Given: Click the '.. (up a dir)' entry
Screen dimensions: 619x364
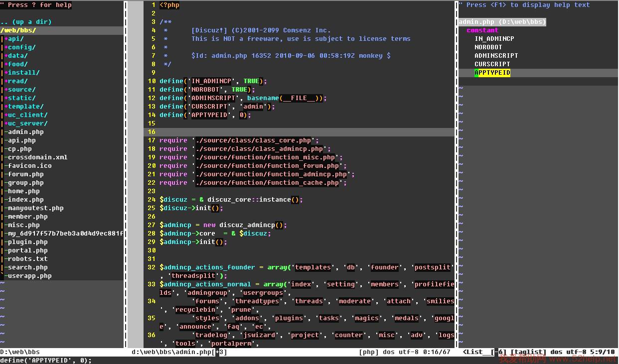Looking at the screenshot, I should 26,22.
